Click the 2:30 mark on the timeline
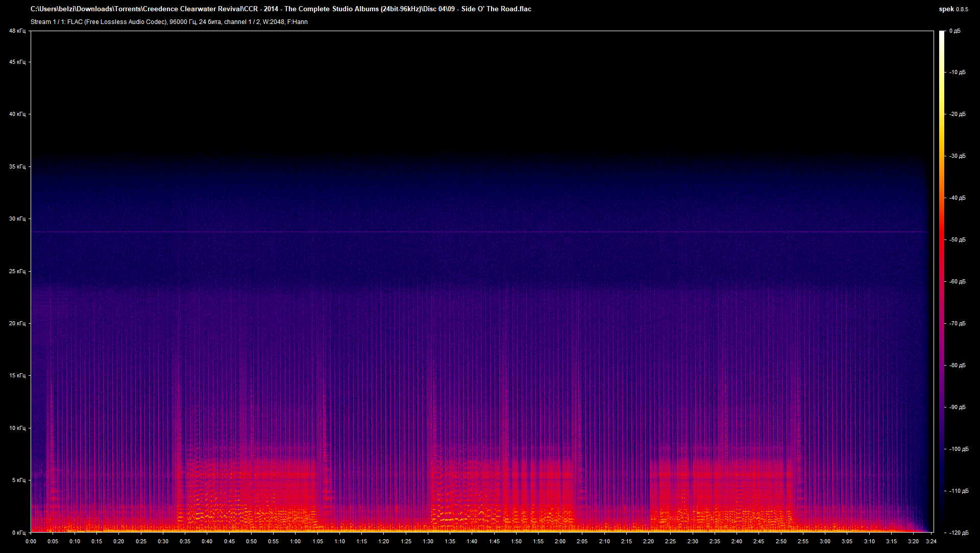The image size is (980, 553). tap(693, 541)
